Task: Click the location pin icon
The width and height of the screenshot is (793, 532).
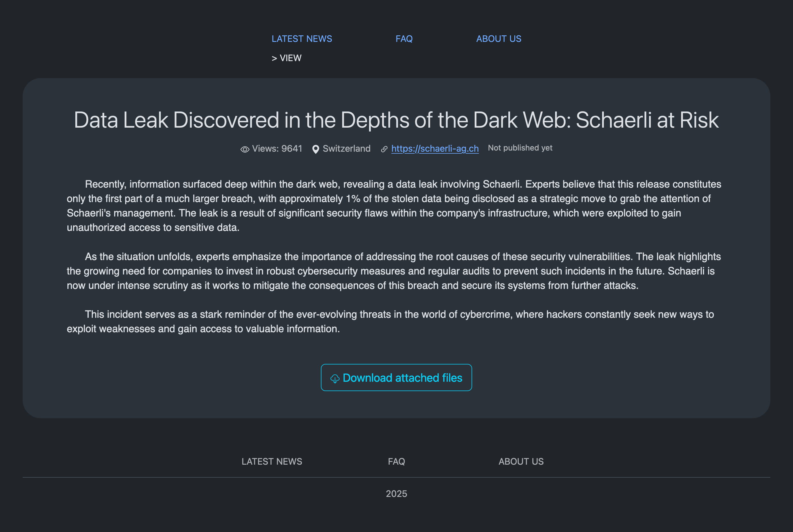Action: coord(316,149)
